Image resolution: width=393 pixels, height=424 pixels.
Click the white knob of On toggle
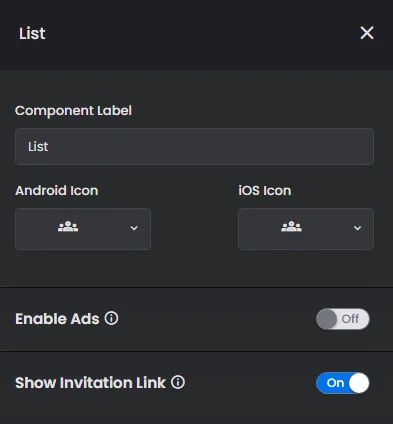coord(359,383)
